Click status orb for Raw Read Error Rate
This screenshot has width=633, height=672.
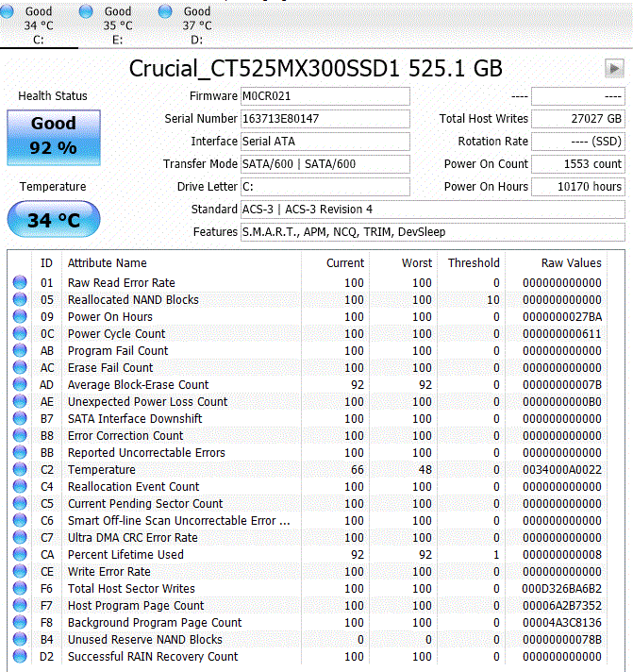click(x=20, y=282)
